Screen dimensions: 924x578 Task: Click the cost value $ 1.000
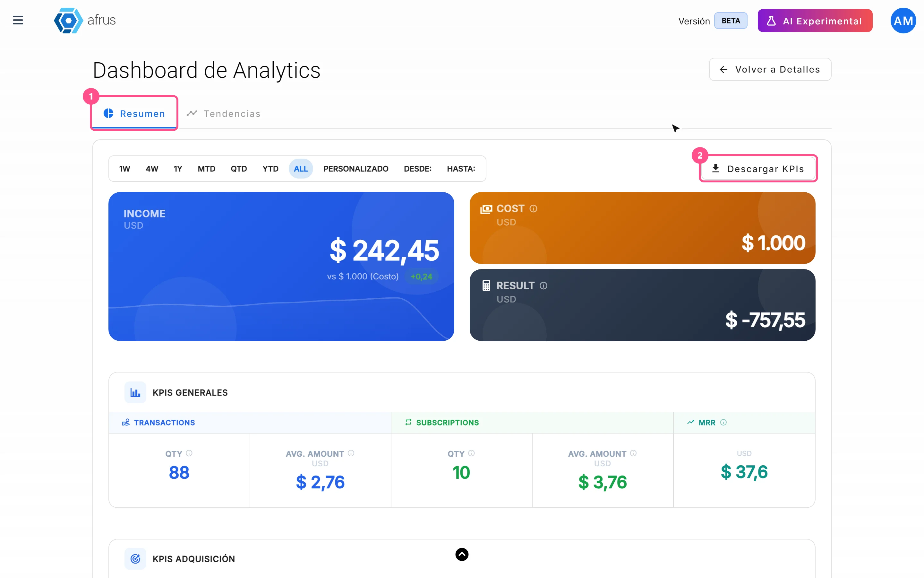[773, 243]
